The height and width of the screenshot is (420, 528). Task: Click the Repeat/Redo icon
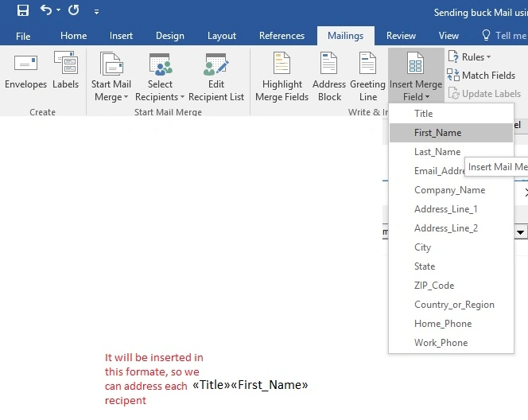tap(74, 10)
